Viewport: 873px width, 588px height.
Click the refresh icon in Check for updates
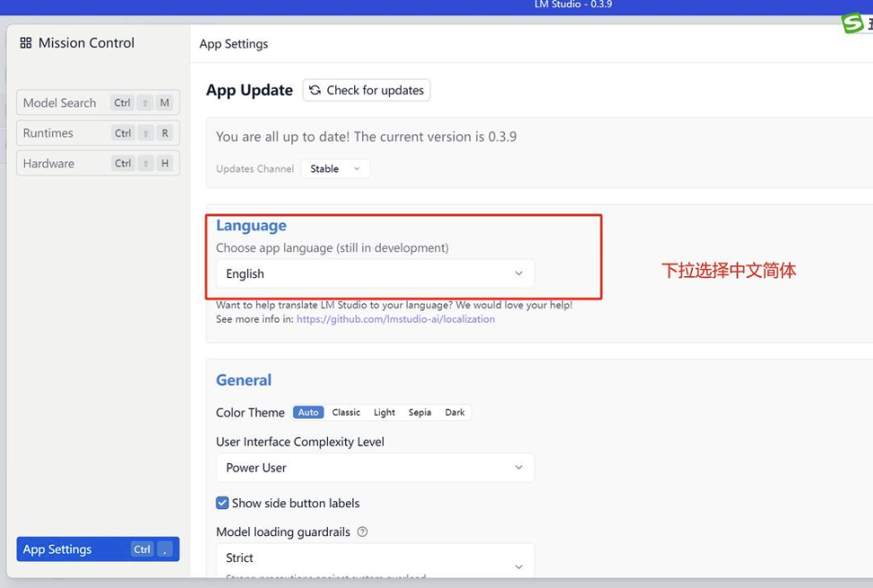click(315, 91)
